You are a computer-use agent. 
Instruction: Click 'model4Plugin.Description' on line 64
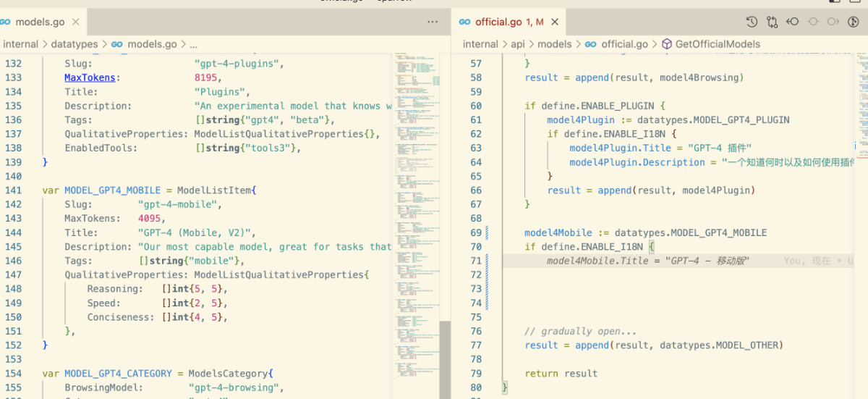pyautogui.click(x=637, y=162)
